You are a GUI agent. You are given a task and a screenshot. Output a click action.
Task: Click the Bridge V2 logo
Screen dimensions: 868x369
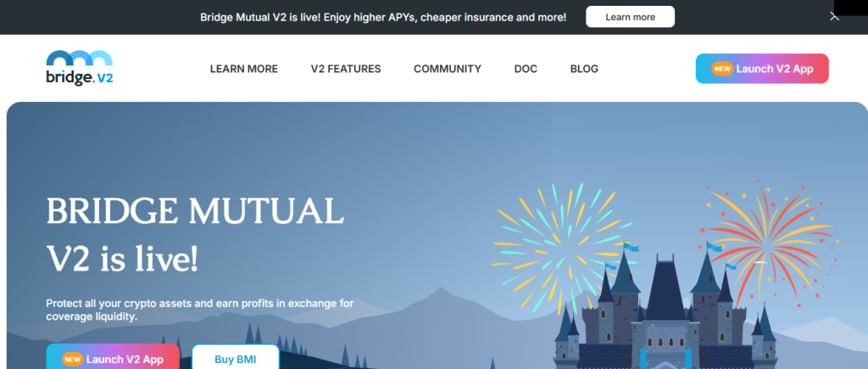pos(80,69)
